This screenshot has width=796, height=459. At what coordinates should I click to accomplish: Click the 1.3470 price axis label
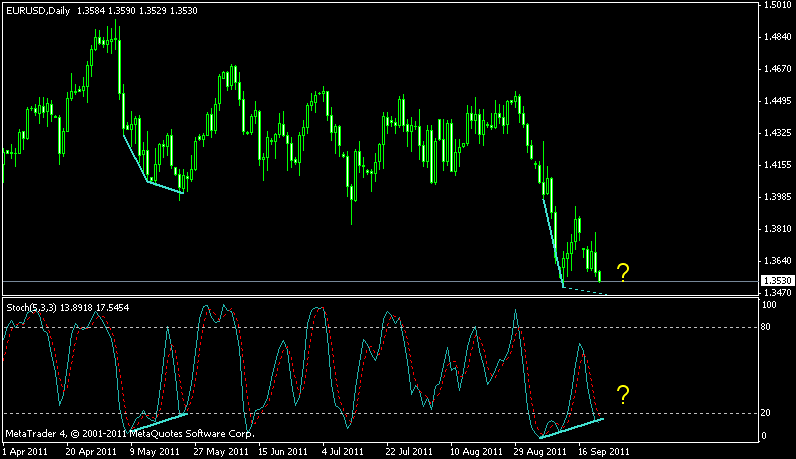pyautogui.click(x=778, y=292)
